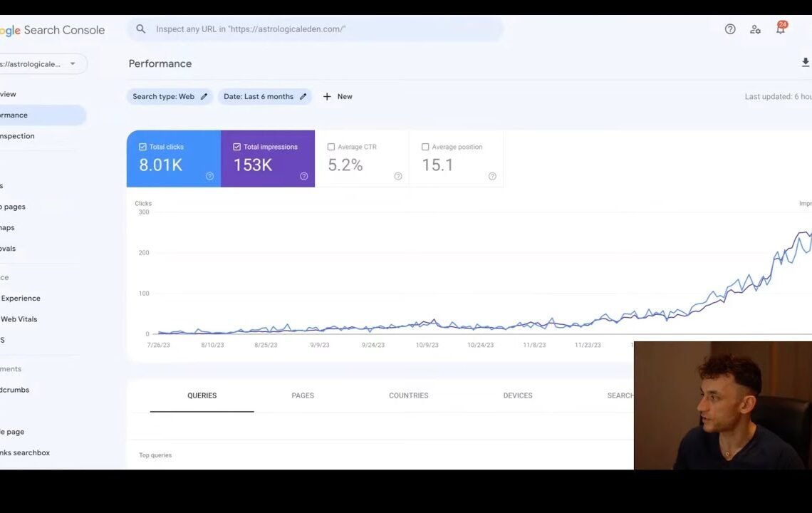
Task: Click the 9/9/23 date axis label
Action: [320, 345]
